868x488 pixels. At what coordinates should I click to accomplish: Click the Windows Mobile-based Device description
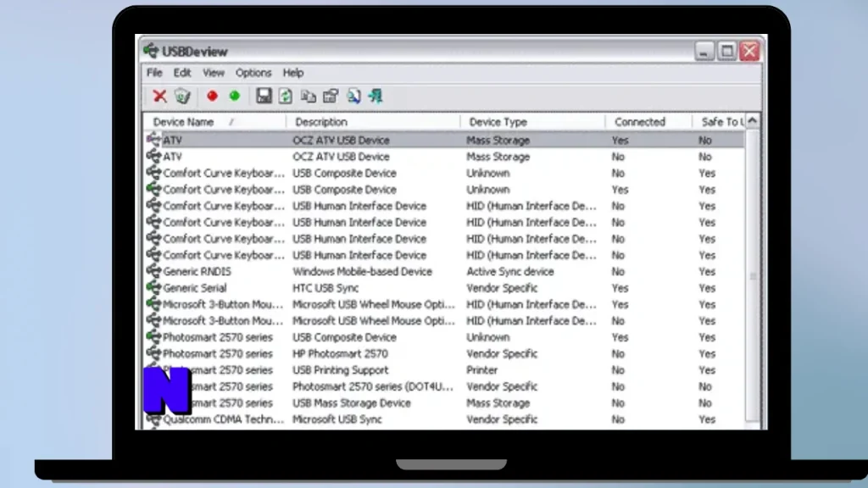tap(362, 272)
